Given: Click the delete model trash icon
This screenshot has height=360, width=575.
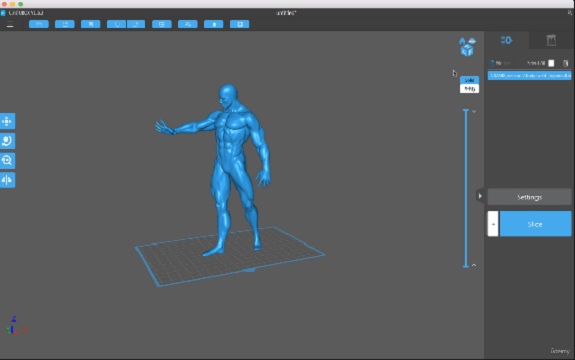Looking at the screenshot, I should coord(565,63).
